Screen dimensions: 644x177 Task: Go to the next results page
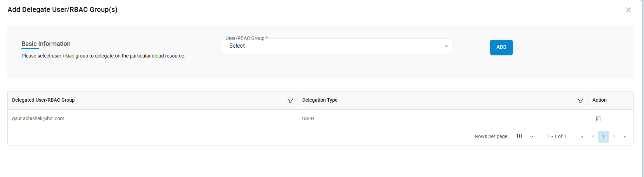614,137
